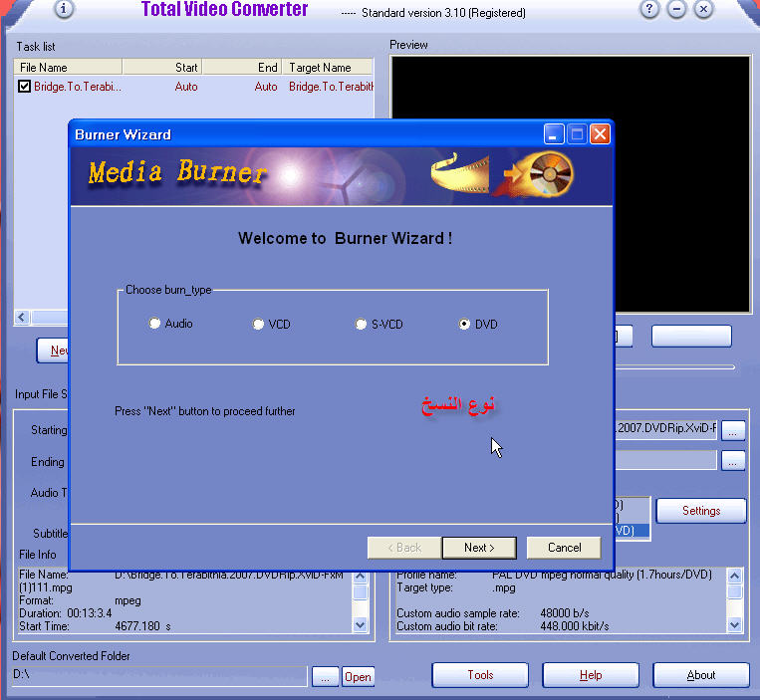Click the Help button
The height and width of the screenshot is (700, 760).
point(591,675)
